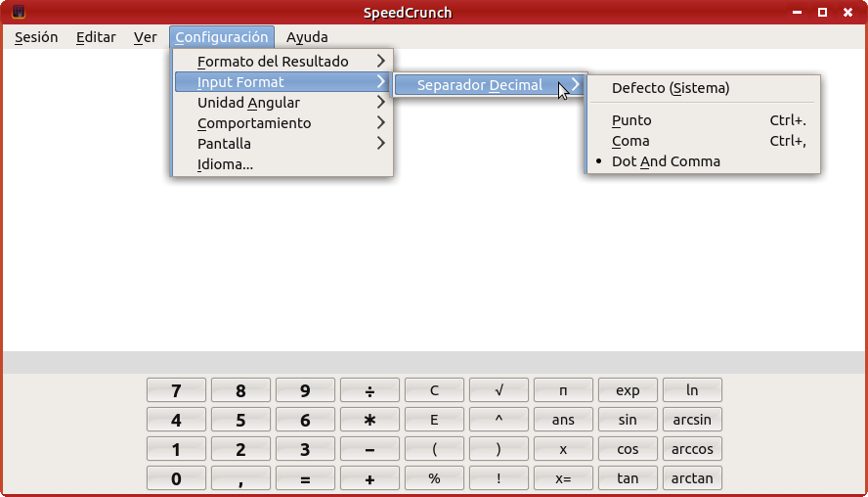
Task: Click the close parenthesis ) key
Action: click(499, 449)
